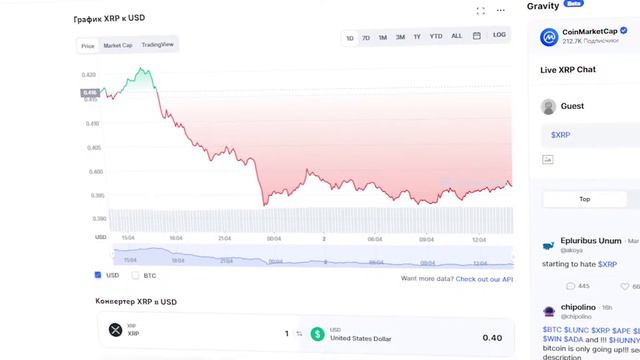Select the Top tab in chat feed
Viewport: 640px width, 360px height.
[584, 199]
